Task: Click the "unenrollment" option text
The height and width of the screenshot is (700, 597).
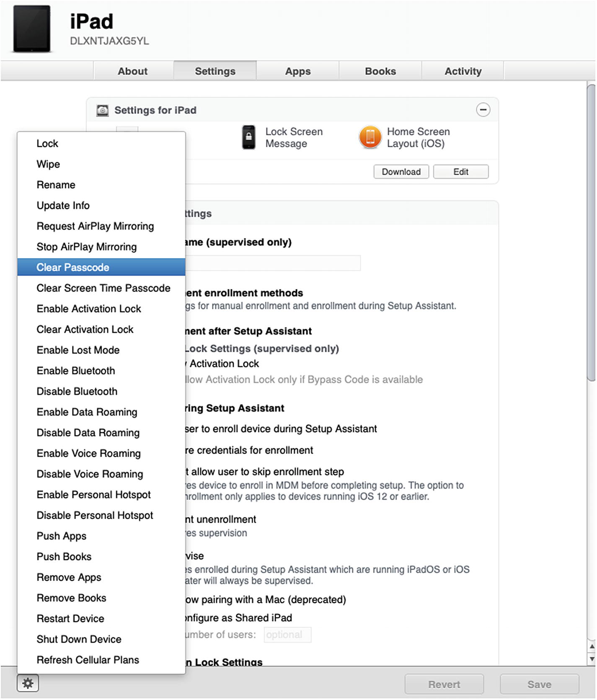Action: tap(226, 519)
